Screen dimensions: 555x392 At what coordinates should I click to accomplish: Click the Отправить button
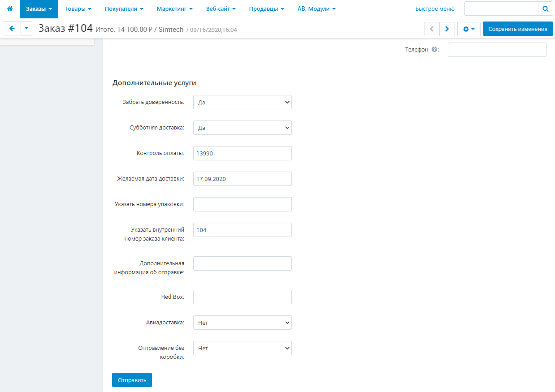click(132, 380)
